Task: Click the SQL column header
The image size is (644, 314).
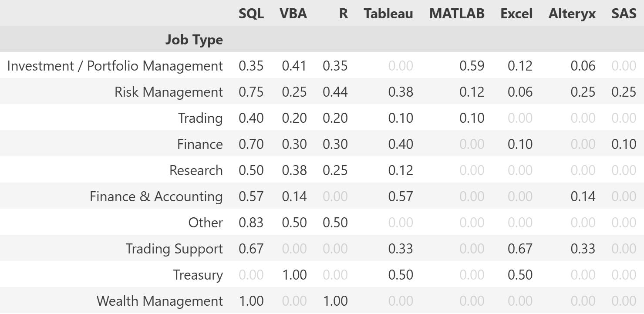Action: pyautogui.click(x=251, y=14)
